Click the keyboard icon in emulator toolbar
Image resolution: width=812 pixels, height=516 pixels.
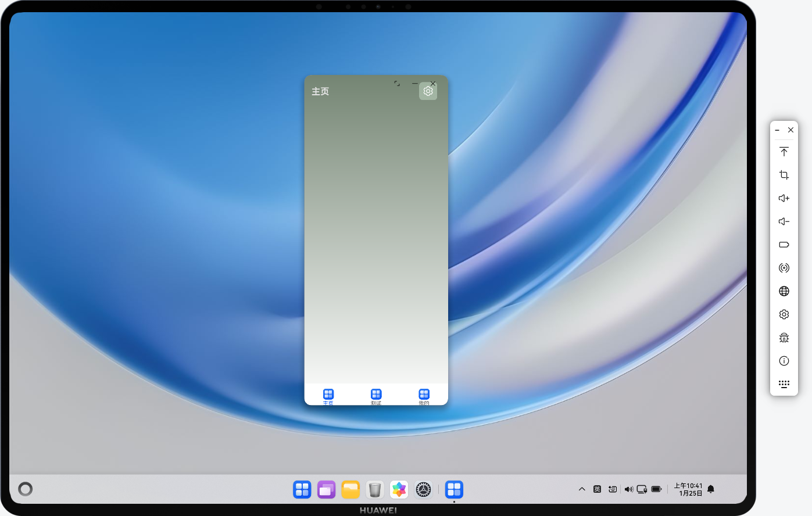click(x=784, y=384)
